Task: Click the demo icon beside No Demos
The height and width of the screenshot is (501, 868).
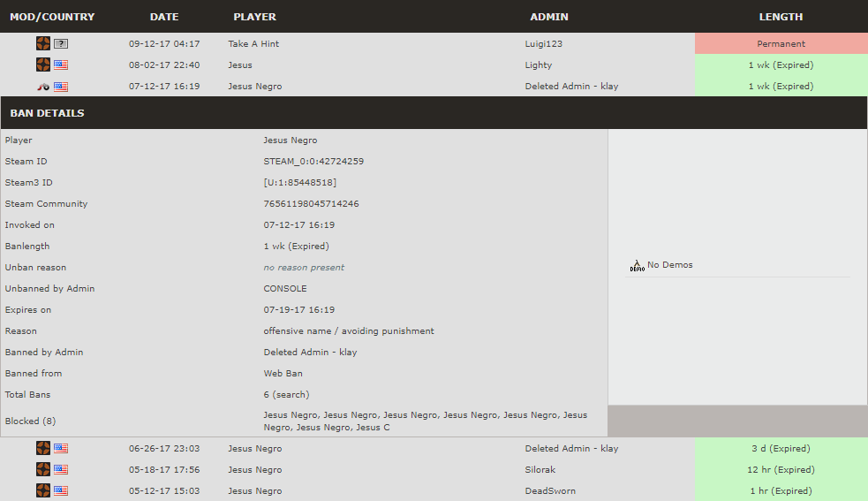Action: 637,265
